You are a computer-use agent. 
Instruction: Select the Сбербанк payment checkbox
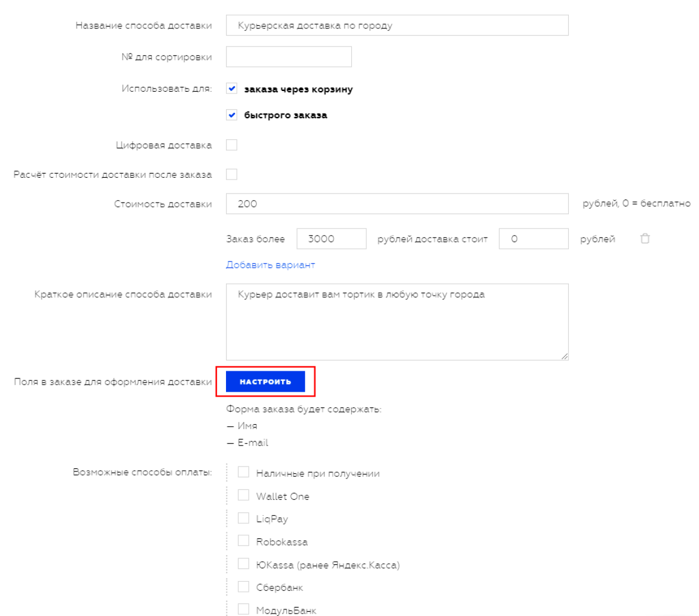(243, 586)
